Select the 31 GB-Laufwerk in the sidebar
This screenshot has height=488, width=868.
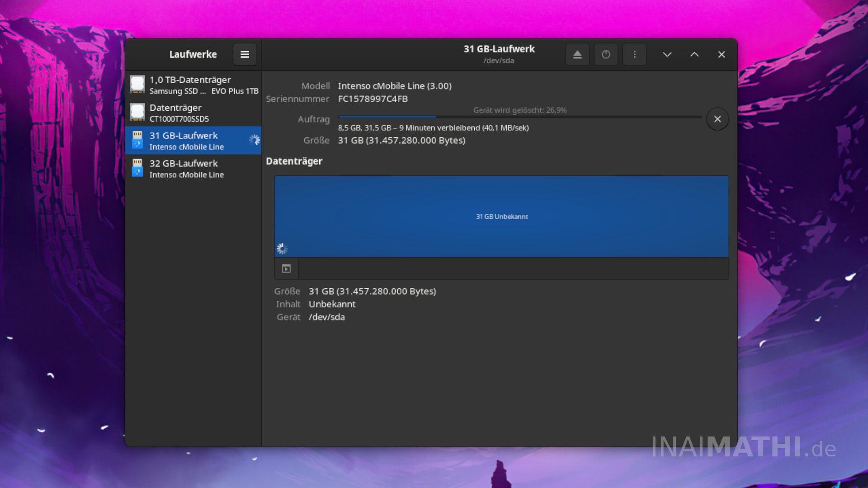193,141
